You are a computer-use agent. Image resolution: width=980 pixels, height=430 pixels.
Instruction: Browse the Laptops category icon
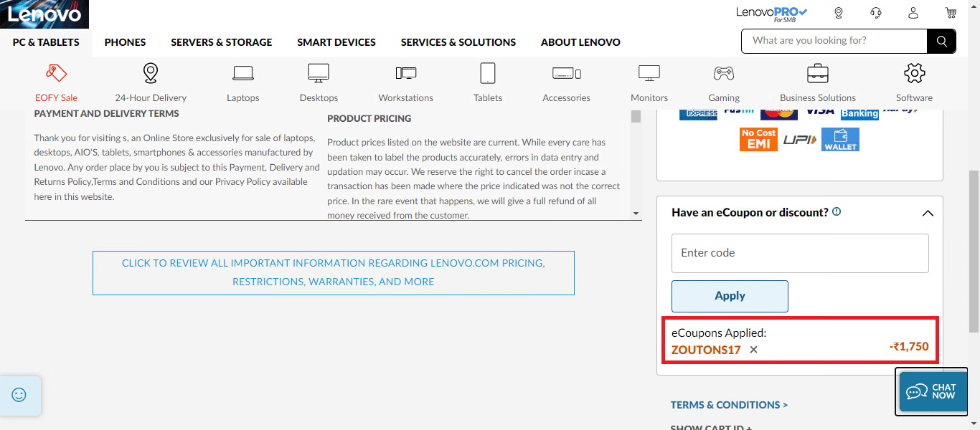click(x=242, y=73)
